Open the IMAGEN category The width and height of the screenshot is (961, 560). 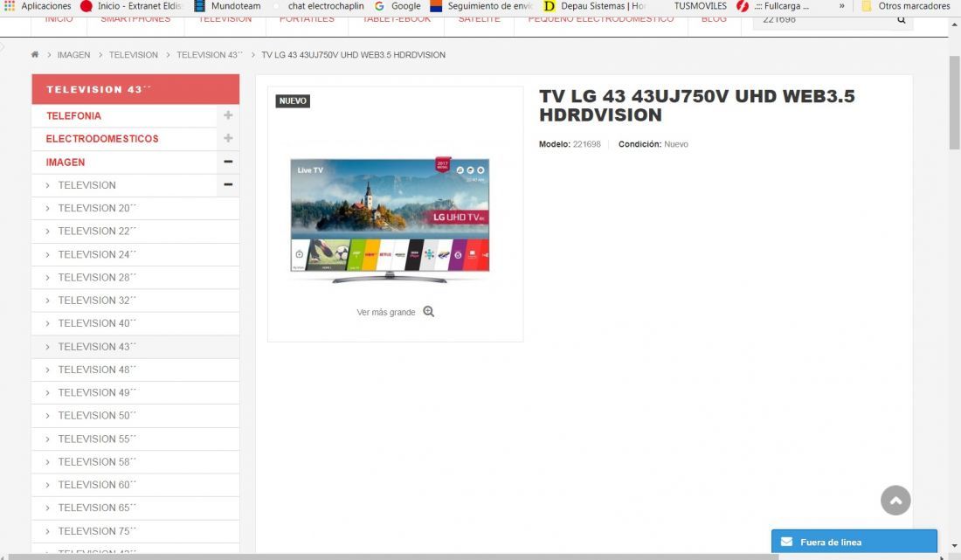[66, 162]
